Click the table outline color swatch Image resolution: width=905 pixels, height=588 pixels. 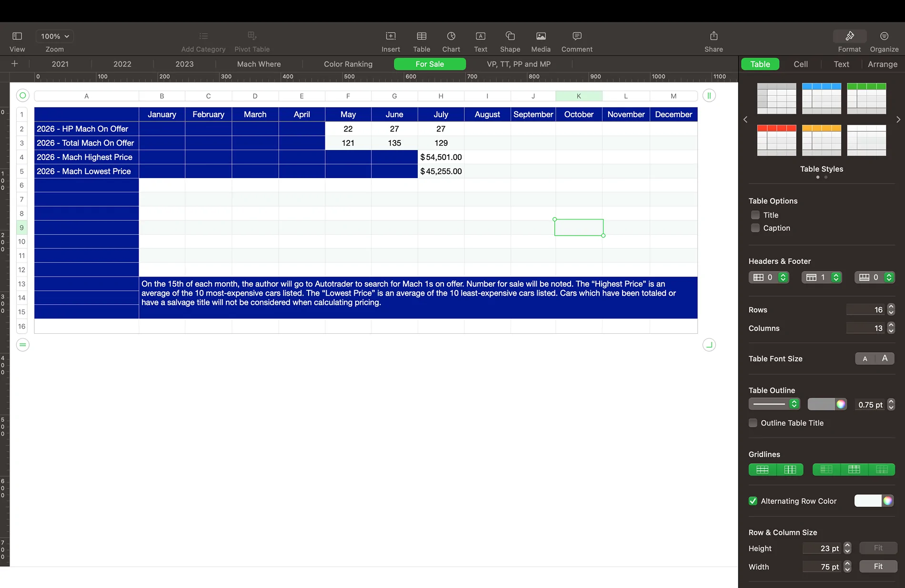pyautogui.click(x=821, y=404)
